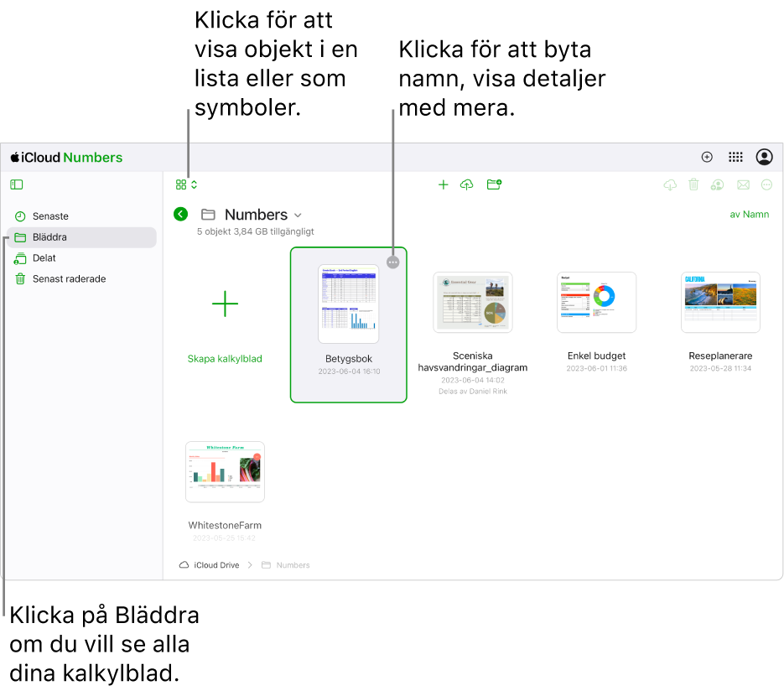Open the Delat section
This screenshot has height=696, width=784.
81,258
